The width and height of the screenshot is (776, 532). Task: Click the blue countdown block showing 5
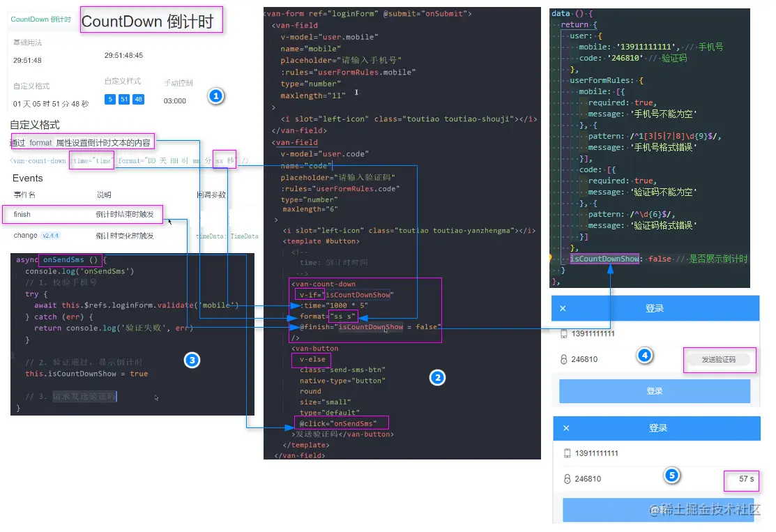[x=110, y=99]
